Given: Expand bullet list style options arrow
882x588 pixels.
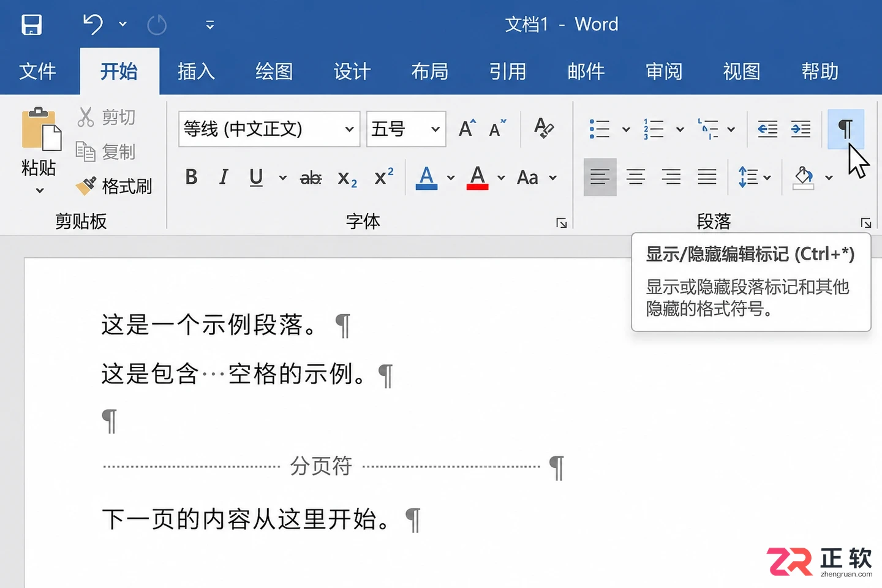Looking at the screenshot, I should coord(625,129).
